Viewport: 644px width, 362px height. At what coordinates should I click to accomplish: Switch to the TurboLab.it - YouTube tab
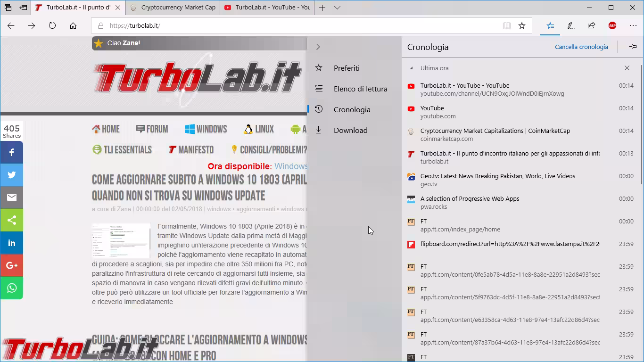pyautogui.click(x=267, y=8)
